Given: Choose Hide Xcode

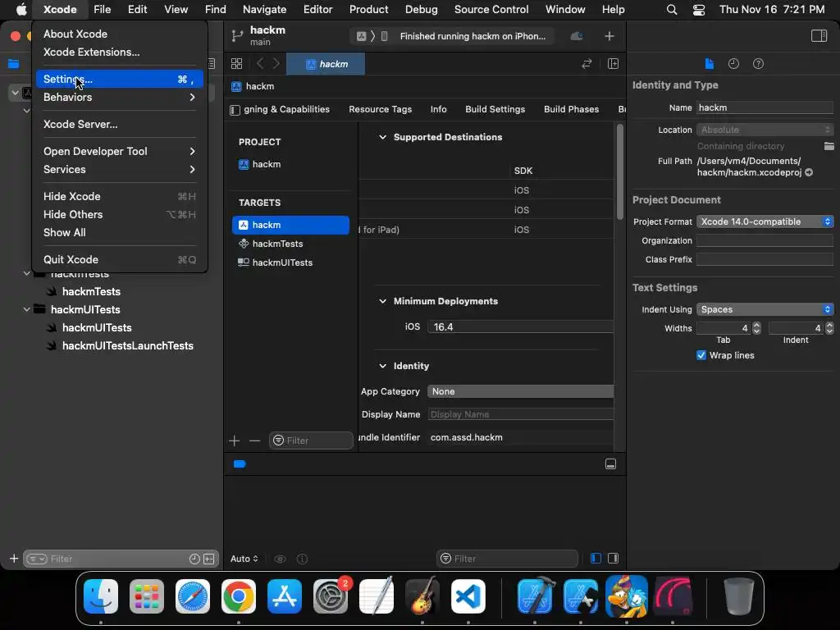Looking at the screenshot, I should (120, 197).
